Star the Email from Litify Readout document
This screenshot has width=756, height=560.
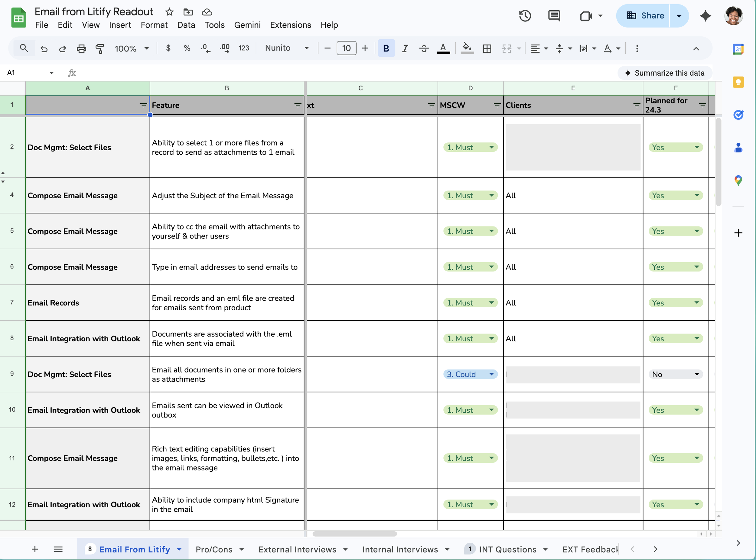[x=169, y=12]
